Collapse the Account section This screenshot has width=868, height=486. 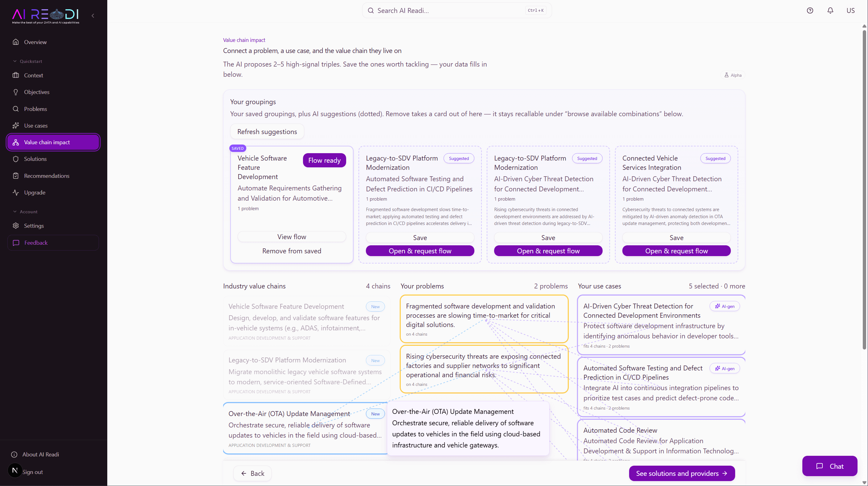pos(25,212)
